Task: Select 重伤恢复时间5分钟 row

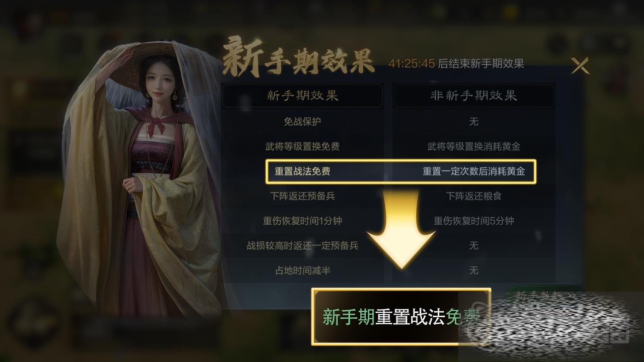Action: 473,221
